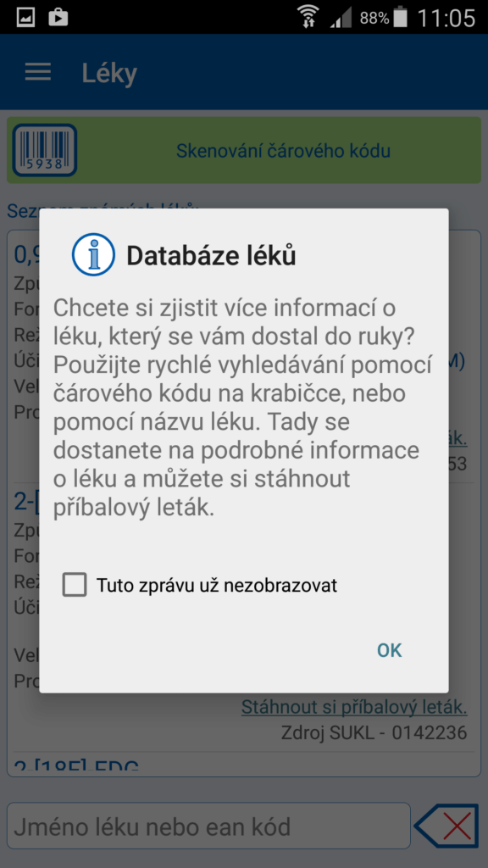Viewport: 488px width, 868px height.
Task: Open the Play Store notification icon
Action: 58,17
